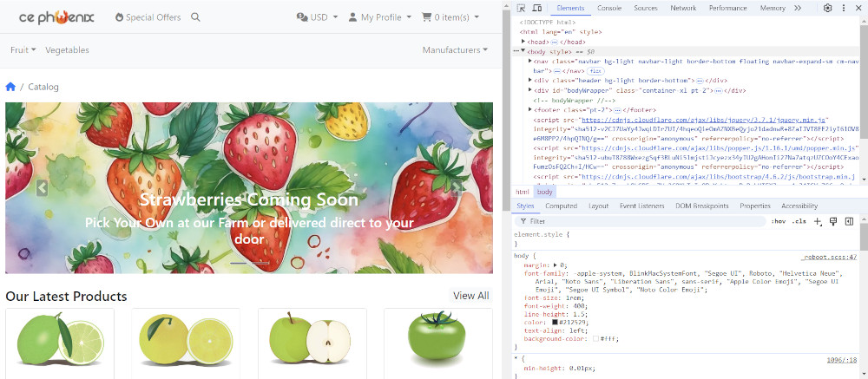Open color picker for #212529 swatch
868x379 pixels.
tap(556, 323)
